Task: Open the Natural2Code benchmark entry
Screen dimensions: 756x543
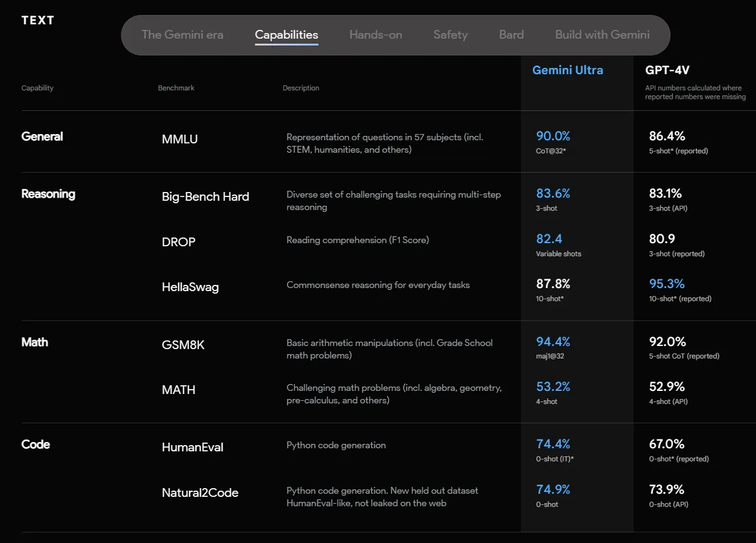Action: (x=200, y=493)
